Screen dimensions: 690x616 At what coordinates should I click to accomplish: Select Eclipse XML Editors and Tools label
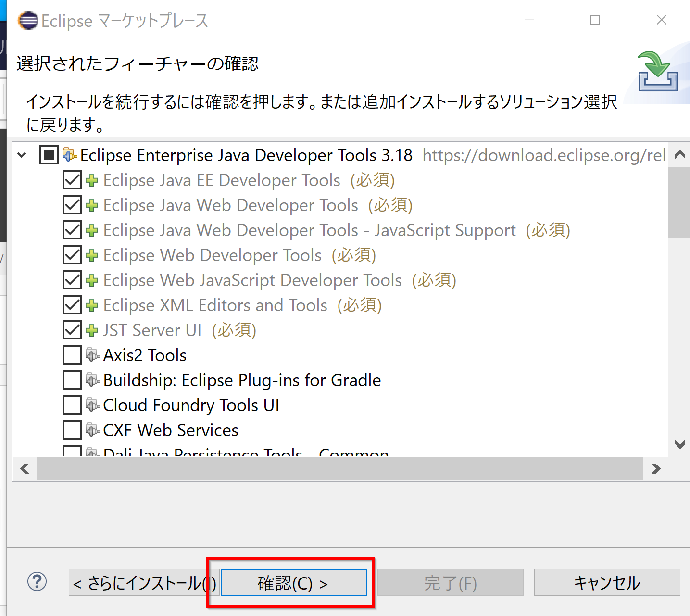(x=215, y=305)
